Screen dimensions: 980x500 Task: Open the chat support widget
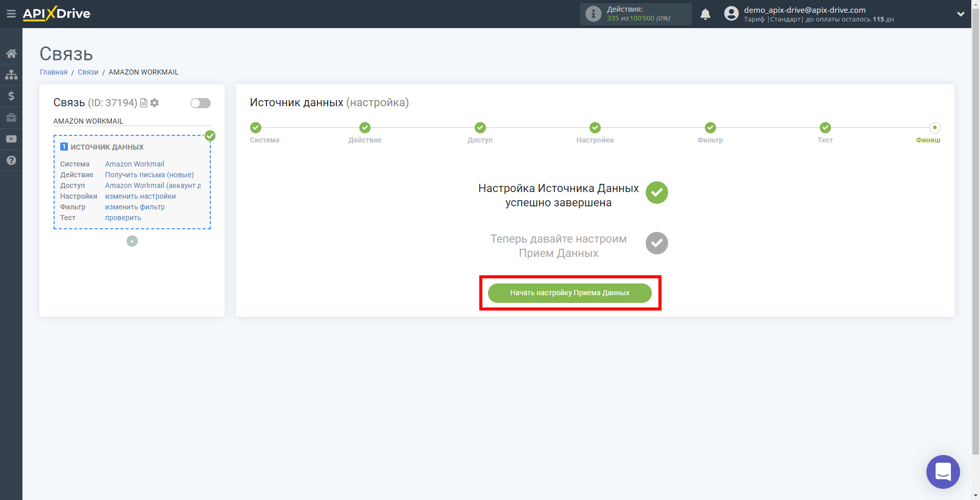click(x=943, y=472)
